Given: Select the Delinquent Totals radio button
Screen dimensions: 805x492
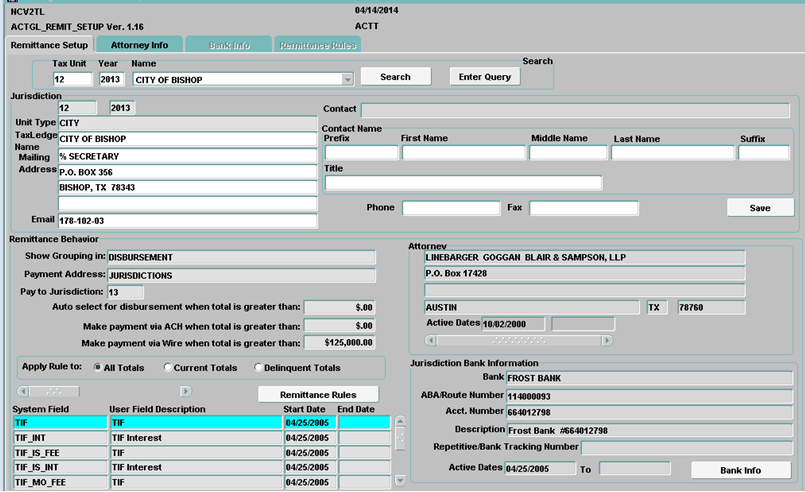Looking at the screenshot, I should pos(258,367).
